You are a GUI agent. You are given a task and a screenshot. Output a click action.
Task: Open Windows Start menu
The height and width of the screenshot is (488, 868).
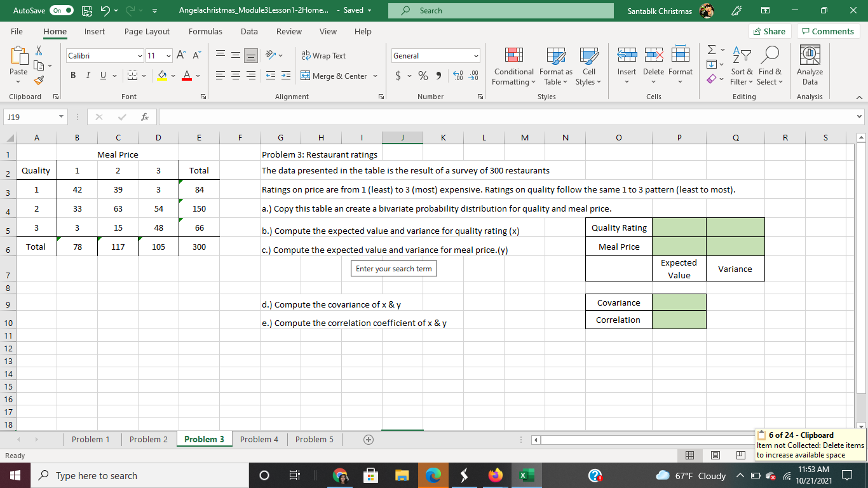[x=14, y=475]
